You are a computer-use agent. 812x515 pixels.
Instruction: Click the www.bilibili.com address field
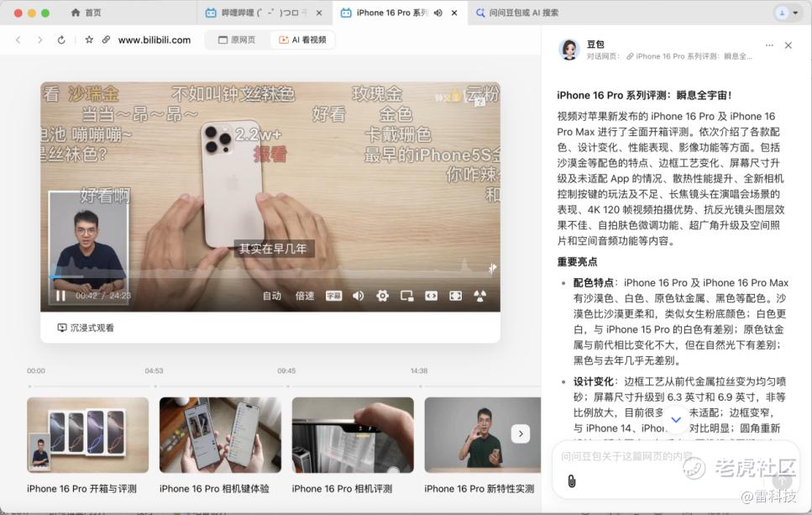click(155, 39)
